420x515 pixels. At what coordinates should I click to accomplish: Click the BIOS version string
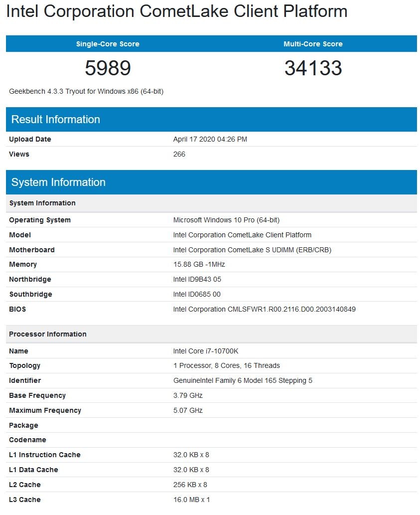[x=264, y=309]
